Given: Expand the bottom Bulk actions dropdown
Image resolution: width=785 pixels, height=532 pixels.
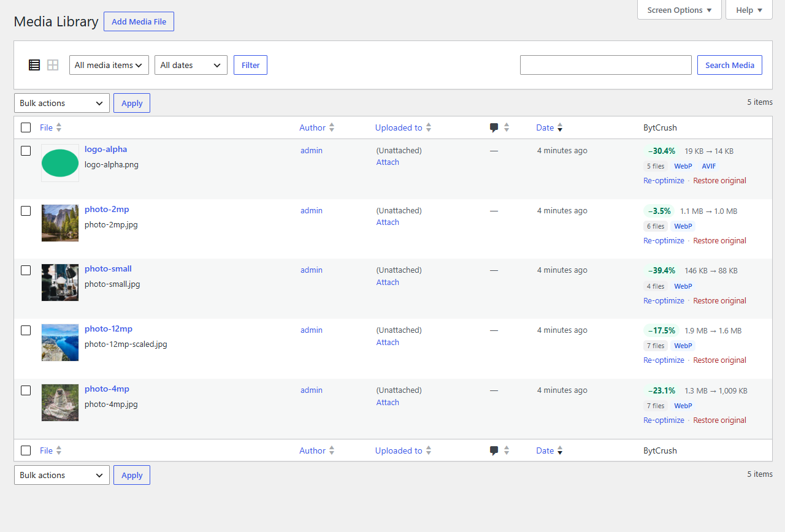Looking at the screenshot, I should click(x=62, y=475).
